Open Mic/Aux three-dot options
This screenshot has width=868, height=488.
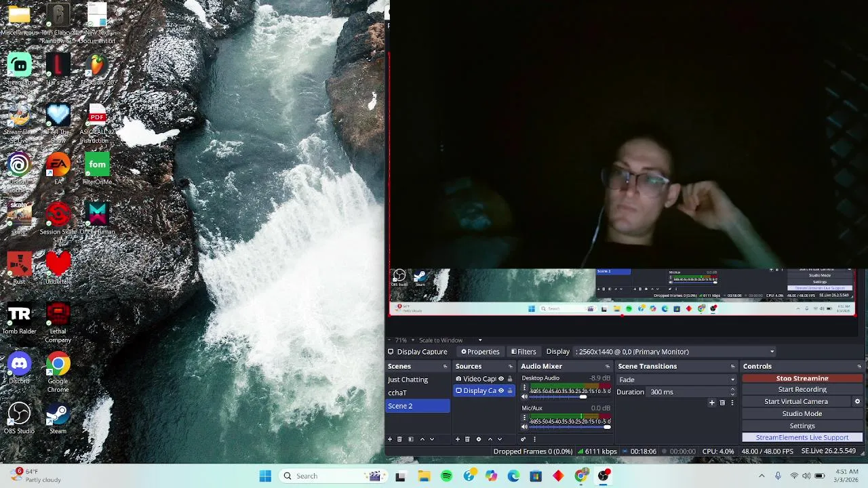pos(524,418)
